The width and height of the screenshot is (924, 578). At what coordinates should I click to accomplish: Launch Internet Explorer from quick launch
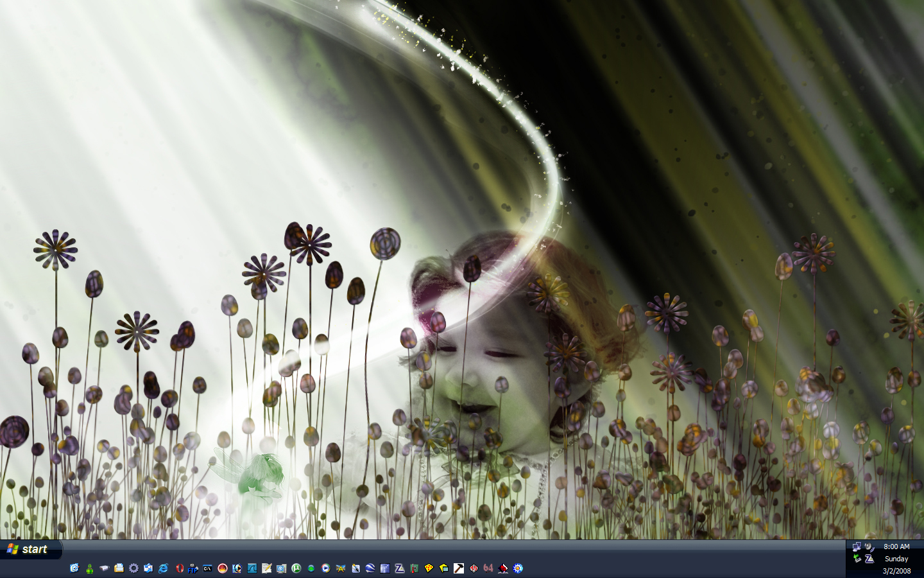pyautogui.click(x=163, y=568)
